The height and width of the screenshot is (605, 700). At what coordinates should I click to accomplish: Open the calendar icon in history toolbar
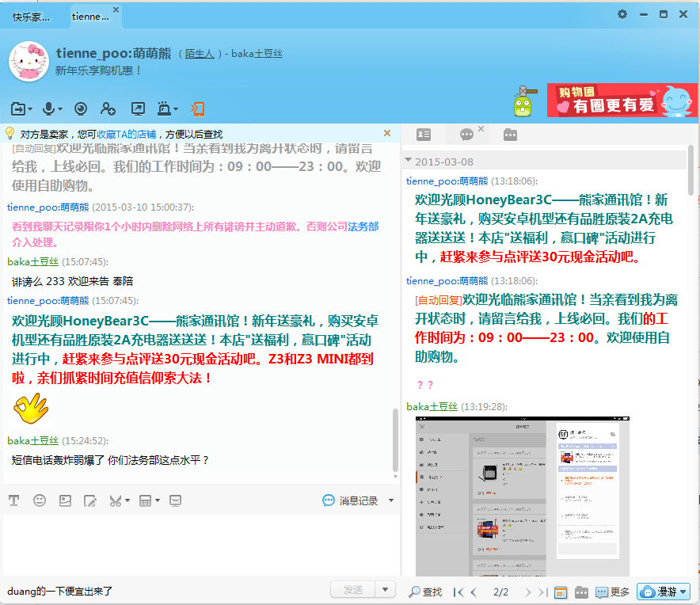point(561,592)
